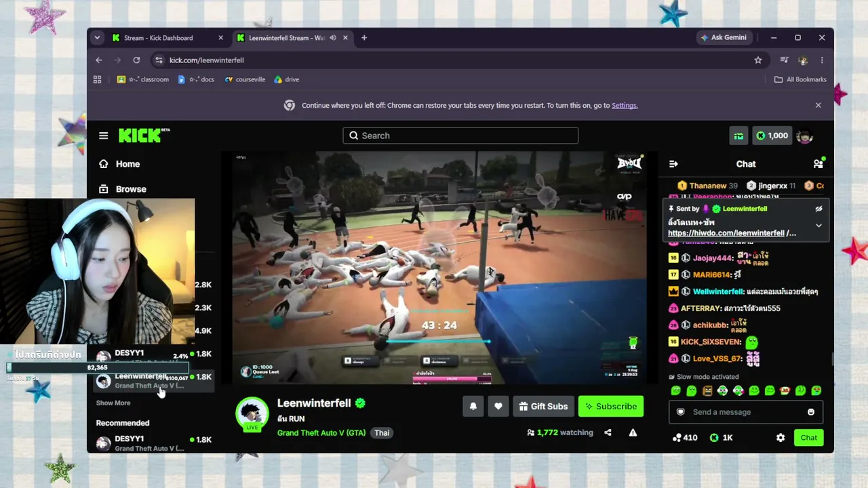868x488 pixels.
Task: Show chat user list icon
Action: [818, 163]
